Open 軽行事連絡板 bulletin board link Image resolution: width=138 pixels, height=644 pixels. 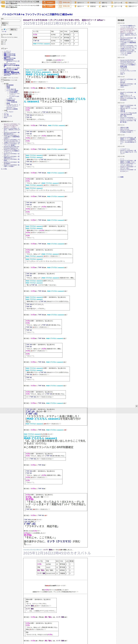tap(10, 85)
